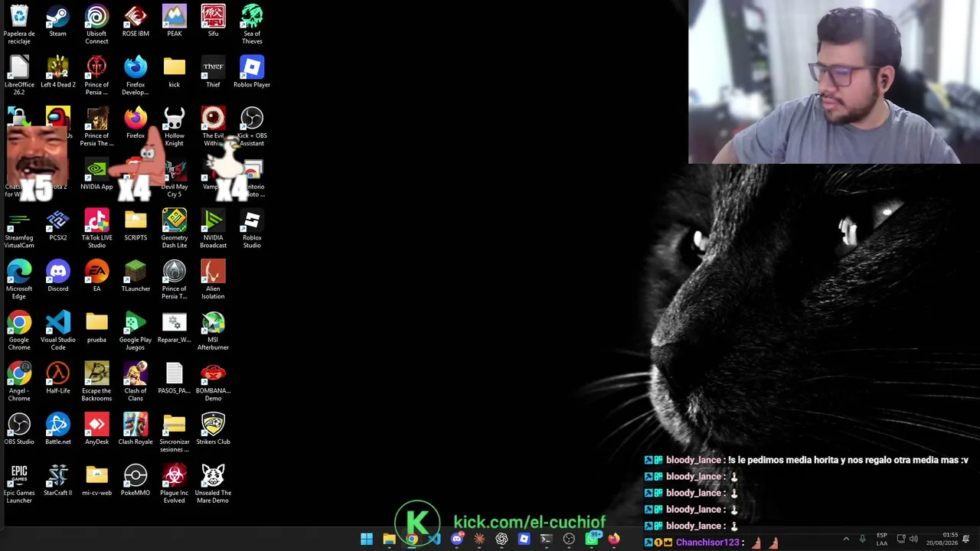Select the OBS Studio desktop icon
980x551 pixels.
pyautogui.click(x=19, y=430)
